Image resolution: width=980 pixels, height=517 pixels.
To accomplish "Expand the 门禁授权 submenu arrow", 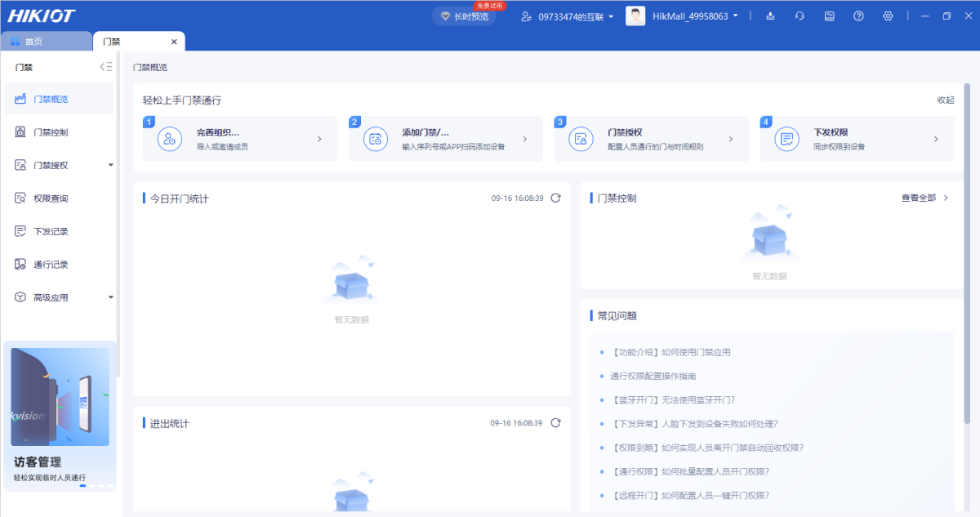I will [110, 164].
